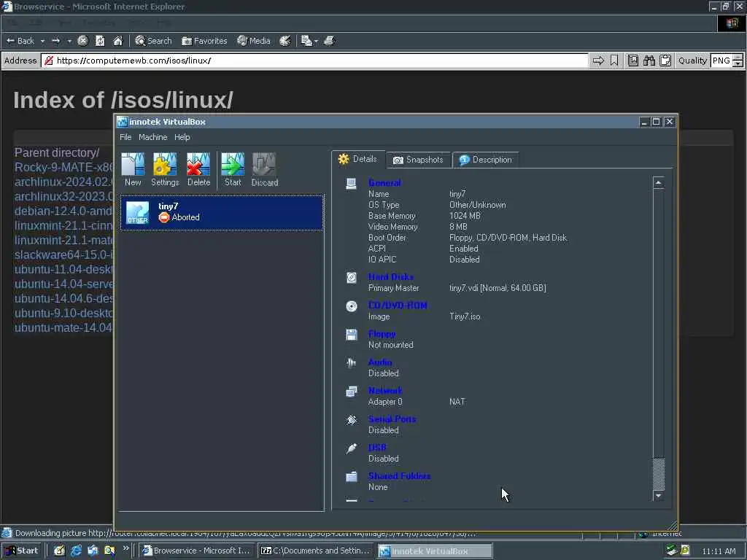Click the CD/DVD disc icon in details
747x560 pixels.
pyautogui.click(x=352, y=306)
